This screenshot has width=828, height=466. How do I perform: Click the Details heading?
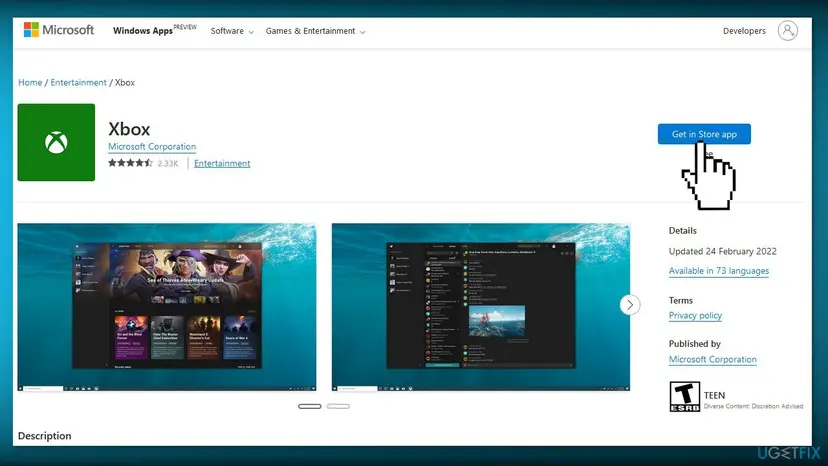coord(682,230)
